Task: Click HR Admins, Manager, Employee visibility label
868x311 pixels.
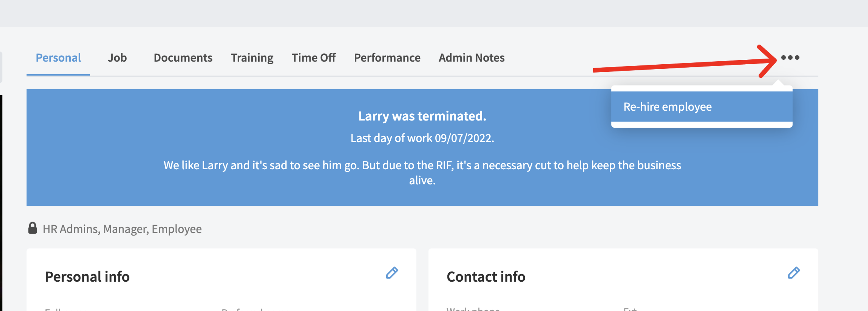Action: tap(122, 229)
